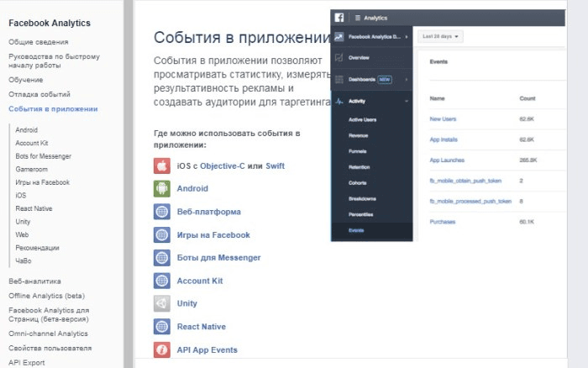Open the API App Events link

pyautogui.click(x=207, y=350)
